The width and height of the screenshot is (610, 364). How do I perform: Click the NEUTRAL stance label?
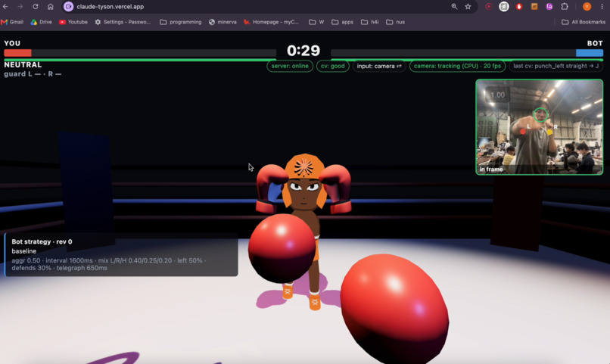pos(23,65)
